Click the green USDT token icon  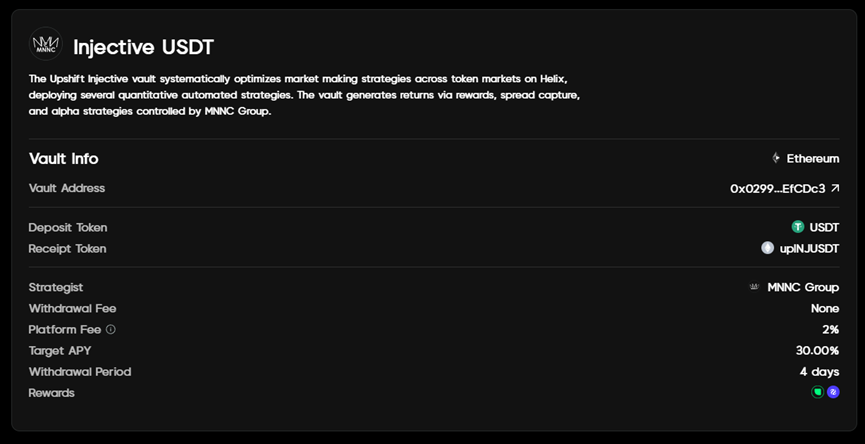pos(798,227)
